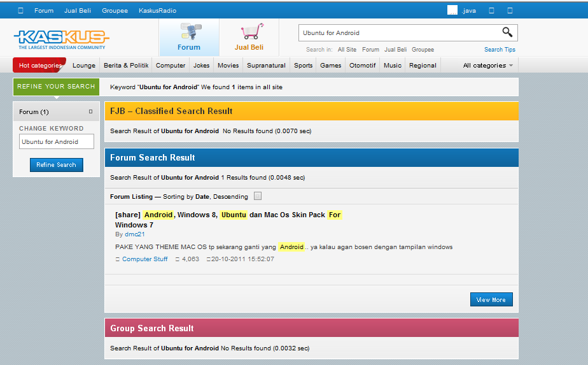This screenshot has width=588, height=365.
Task: Go to the Supranatural category
Action: pyautogui.click(x=266, y=66)
